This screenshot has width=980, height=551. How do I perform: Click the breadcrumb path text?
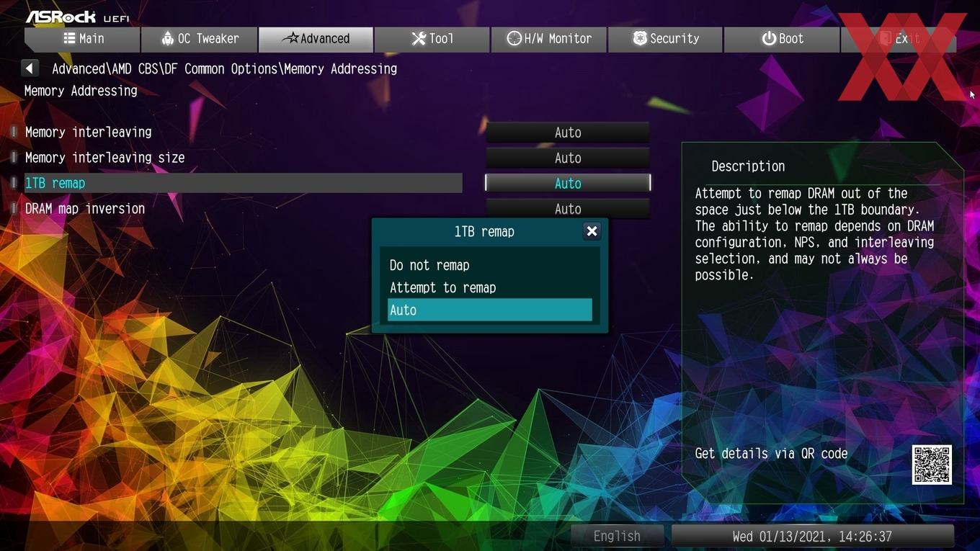pyautogui.click(x=224, y=69)
